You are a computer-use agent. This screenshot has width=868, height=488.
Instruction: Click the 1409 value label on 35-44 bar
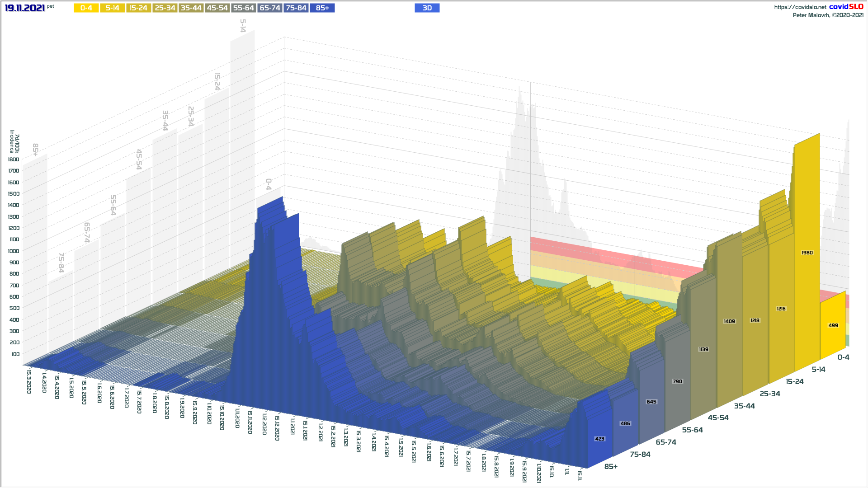point(729,321)
